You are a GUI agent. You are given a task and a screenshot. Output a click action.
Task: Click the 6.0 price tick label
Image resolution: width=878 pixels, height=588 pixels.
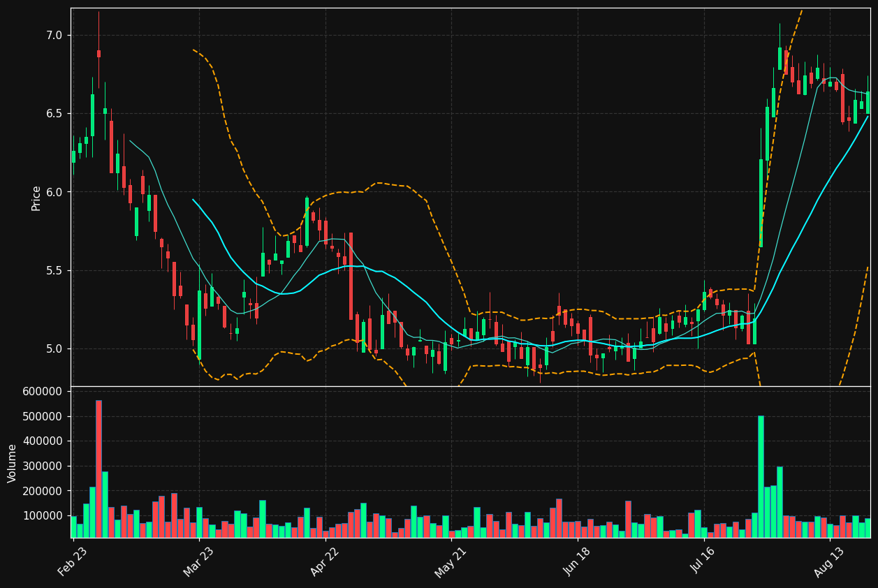[x=55, y=192]
